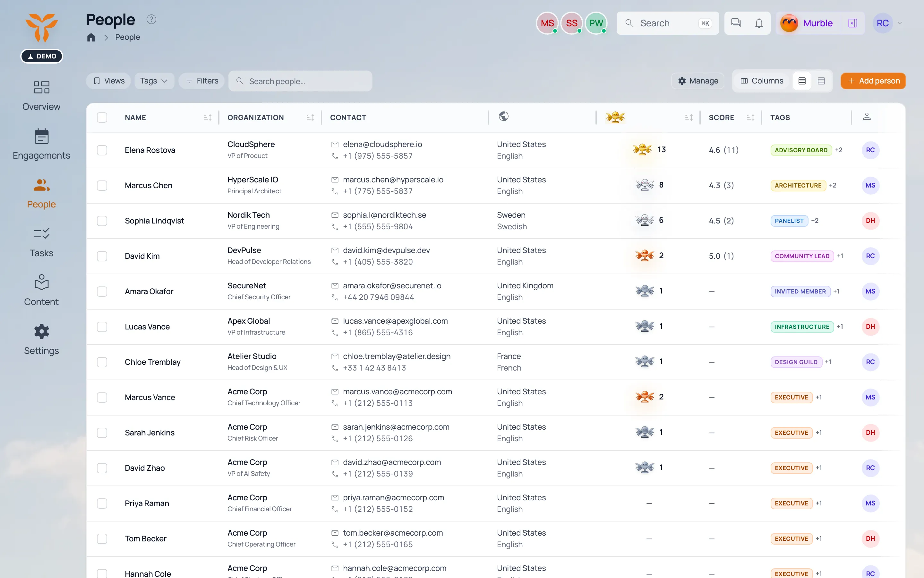This screenshot has height=578, width=924.
Task: Open the chat messages icon
Action: [736, 23]
